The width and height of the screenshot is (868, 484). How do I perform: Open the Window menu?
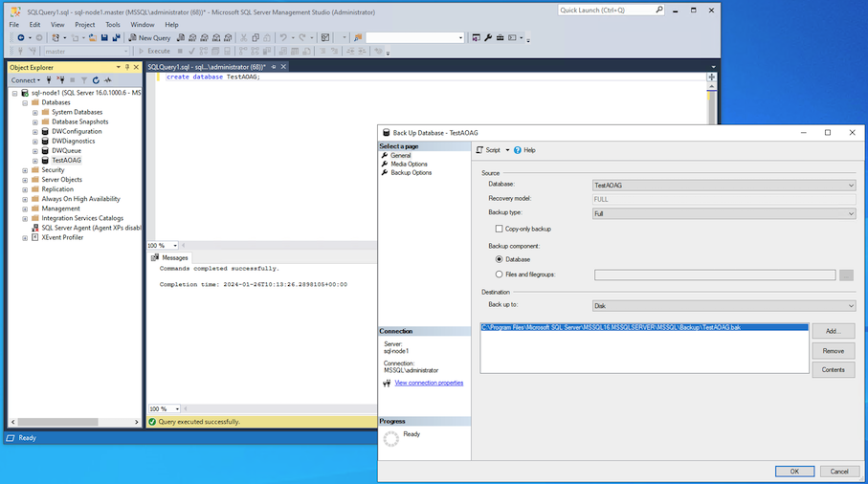point(143,24)
